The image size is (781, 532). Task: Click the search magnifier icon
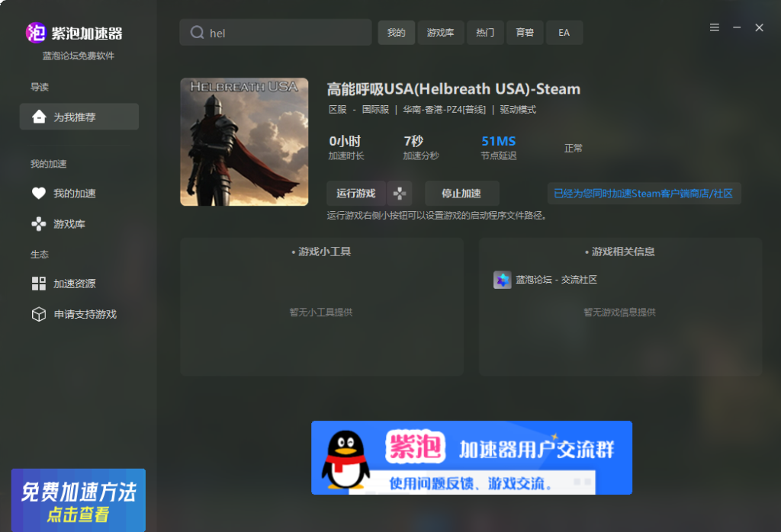click(198, 32)
